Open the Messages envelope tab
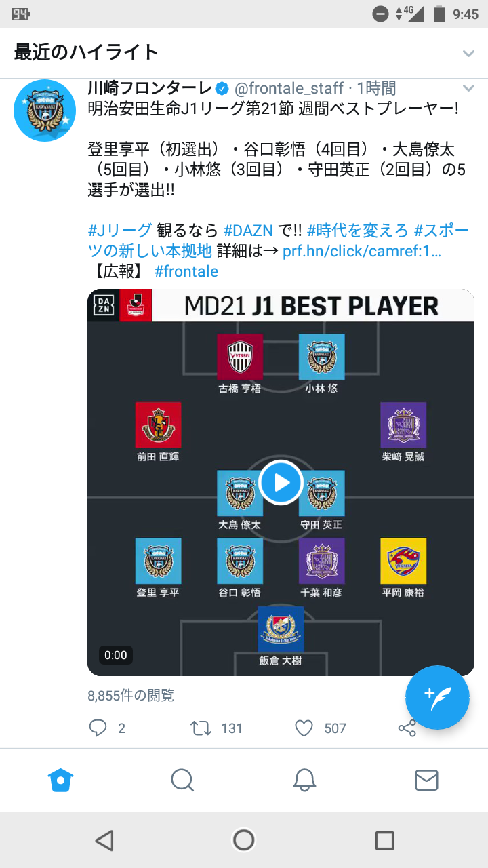 tap(426, 781)
